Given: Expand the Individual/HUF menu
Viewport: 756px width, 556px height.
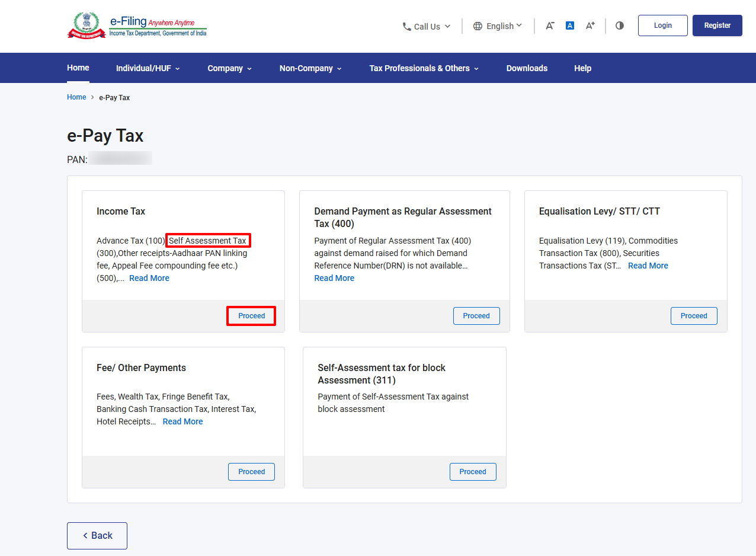Looking at the screenshot, I should (x=148, y=68).
